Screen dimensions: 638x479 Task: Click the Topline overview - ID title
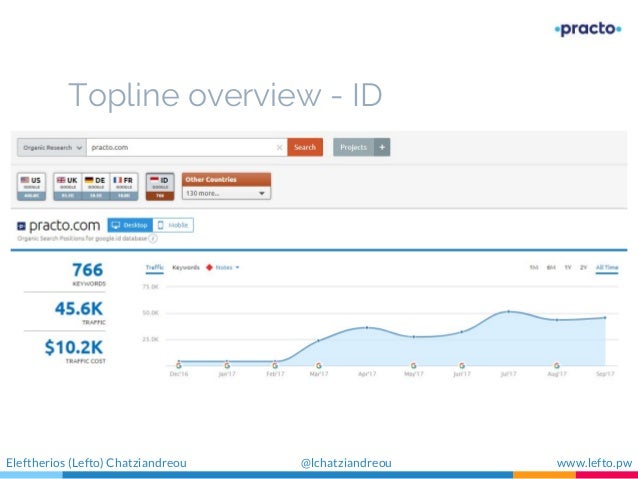coord(225,94)
